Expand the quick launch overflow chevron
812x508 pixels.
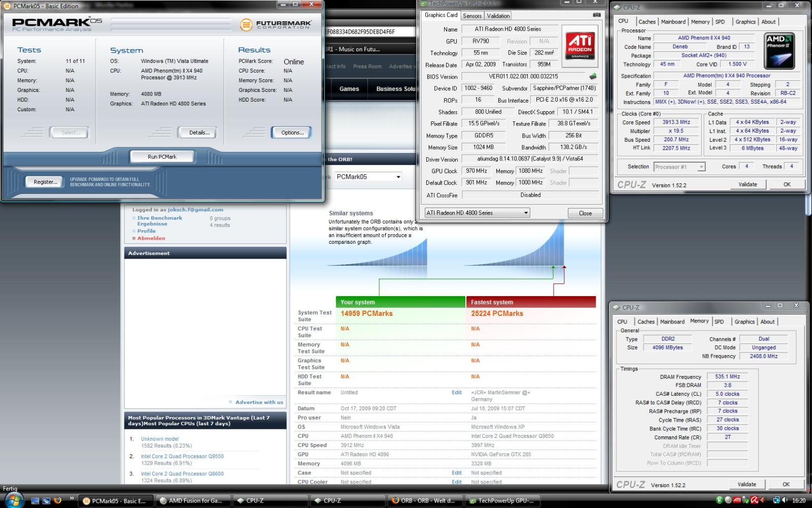72,498
